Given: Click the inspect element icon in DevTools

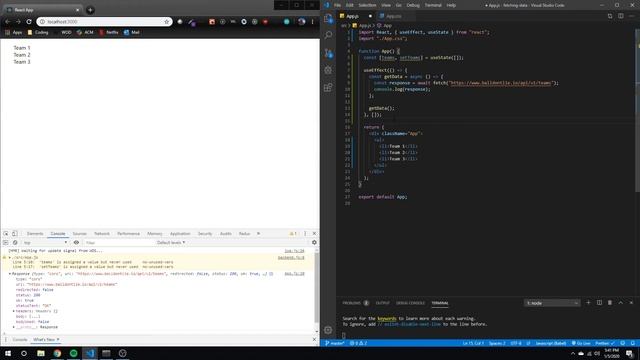Looking at the screenshot, I should 6,233.
